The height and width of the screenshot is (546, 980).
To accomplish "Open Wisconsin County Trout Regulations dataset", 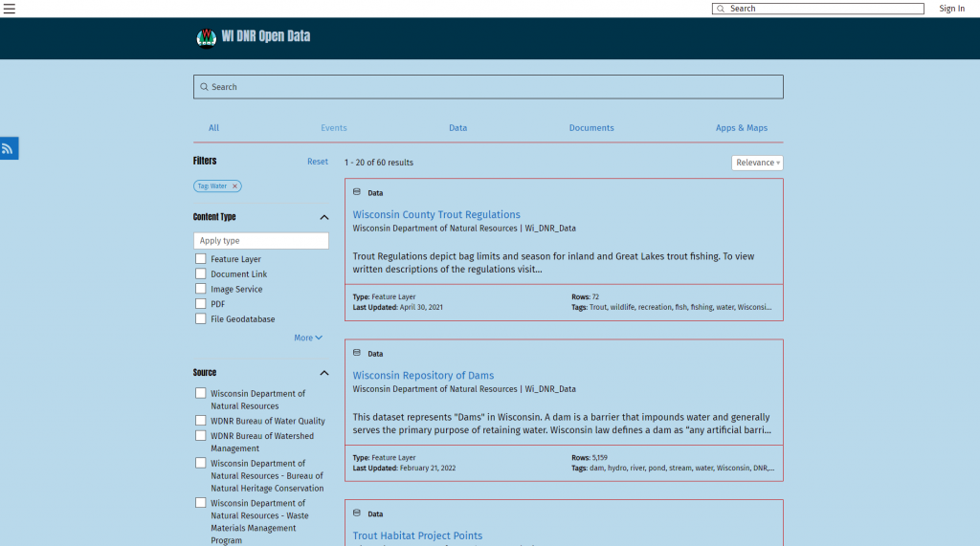I will [436, 214].
